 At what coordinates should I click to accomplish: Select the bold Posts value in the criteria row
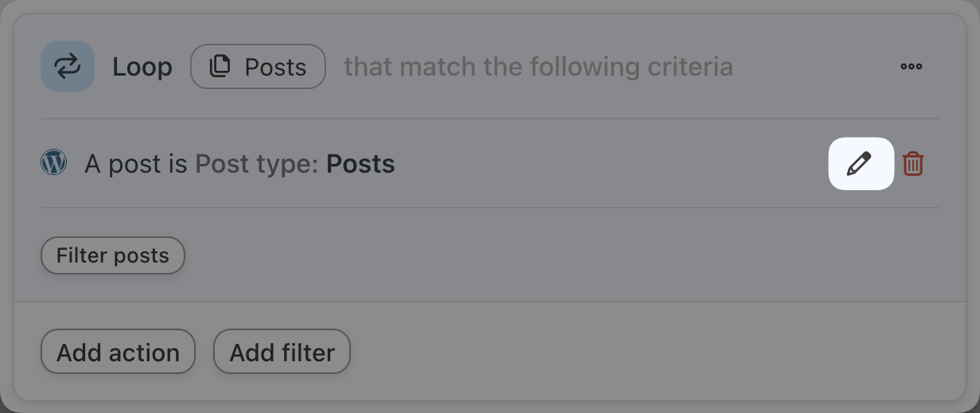pos(360,164)
